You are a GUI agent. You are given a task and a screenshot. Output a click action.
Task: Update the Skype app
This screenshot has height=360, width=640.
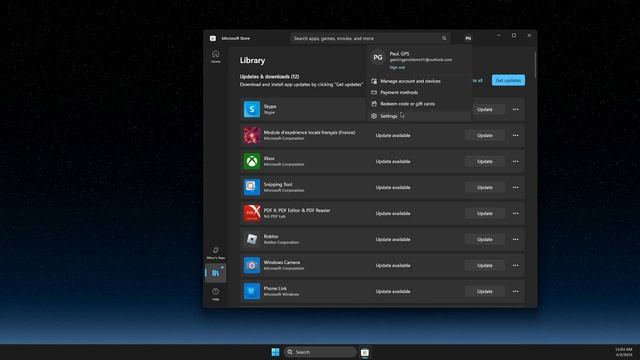(x=484, y=109)
